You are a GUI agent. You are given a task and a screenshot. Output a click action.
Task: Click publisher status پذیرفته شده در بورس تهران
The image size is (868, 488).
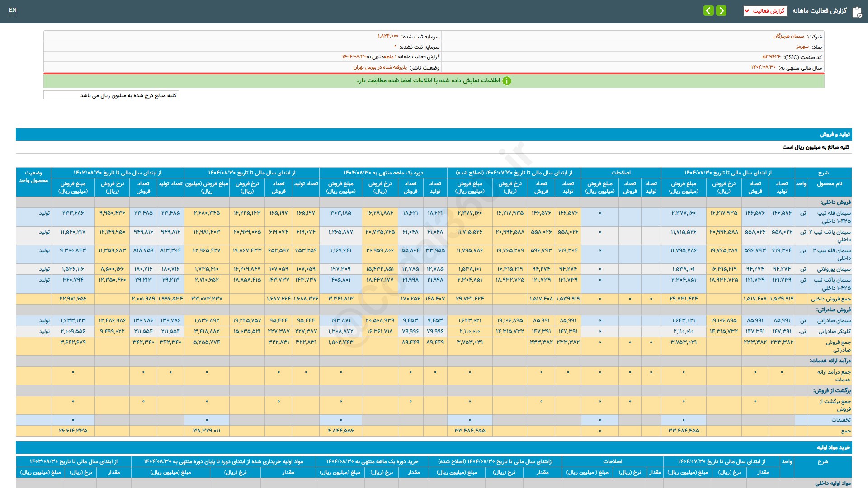pyautogui.click(x=380, y=67)
